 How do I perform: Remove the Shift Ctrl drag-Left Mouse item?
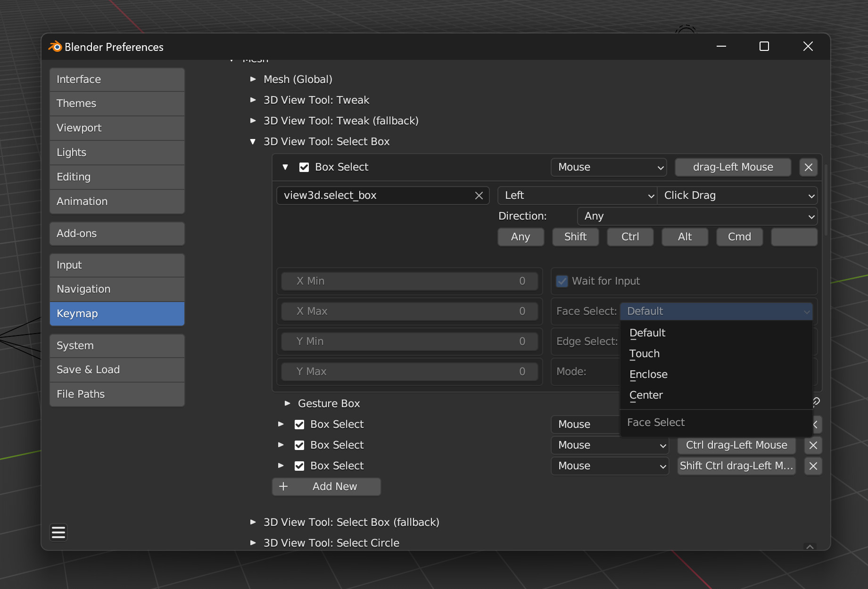pos(813,466)
